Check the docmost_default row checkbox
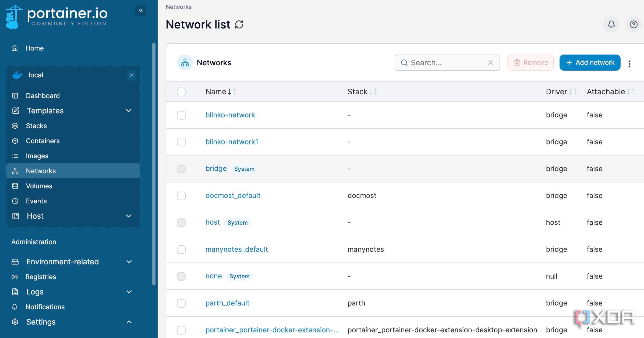644x338 pixels. 181,196
